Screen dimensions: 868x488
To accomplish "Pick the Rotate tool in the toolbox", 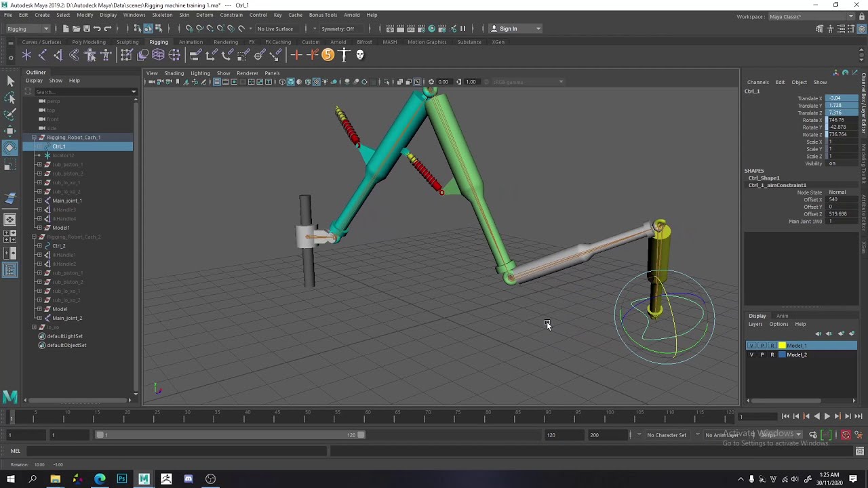I will (10, 148).
